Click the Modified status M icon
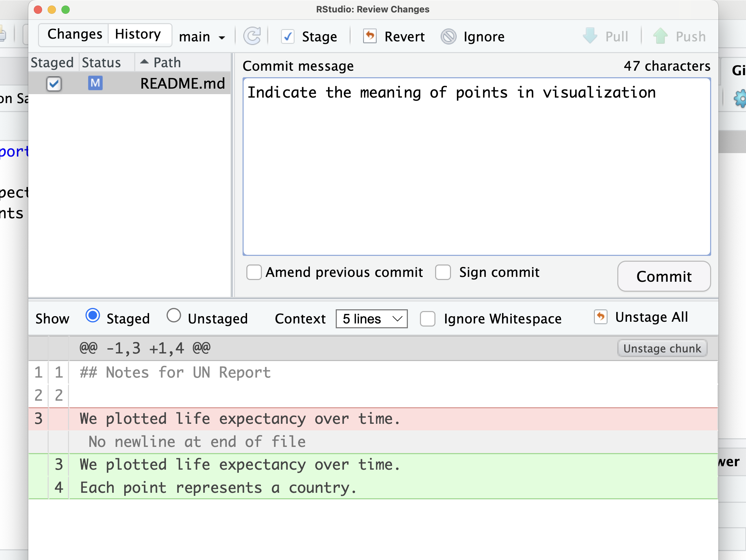The image size is (746, 560). coord(95,83)
